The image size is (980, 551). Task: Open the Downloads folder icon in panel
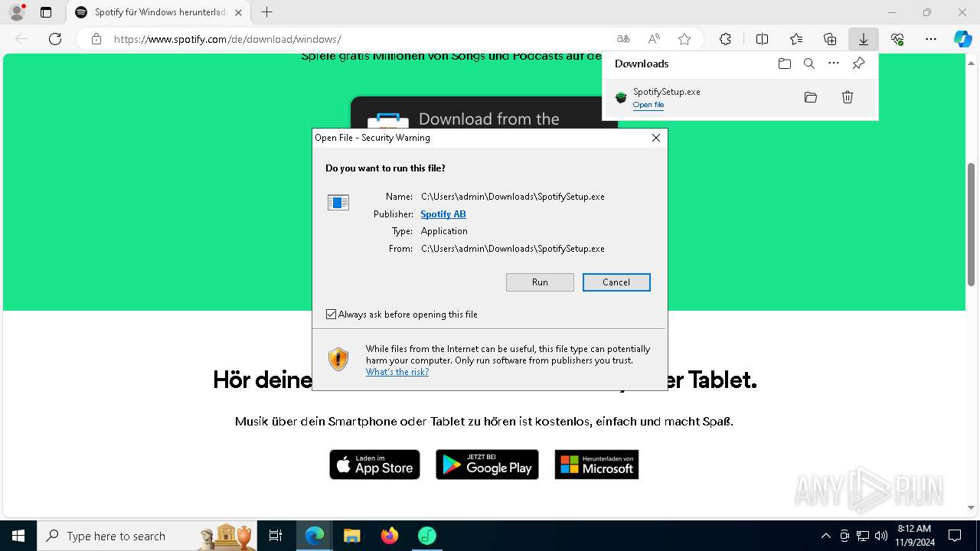point(785,64)
